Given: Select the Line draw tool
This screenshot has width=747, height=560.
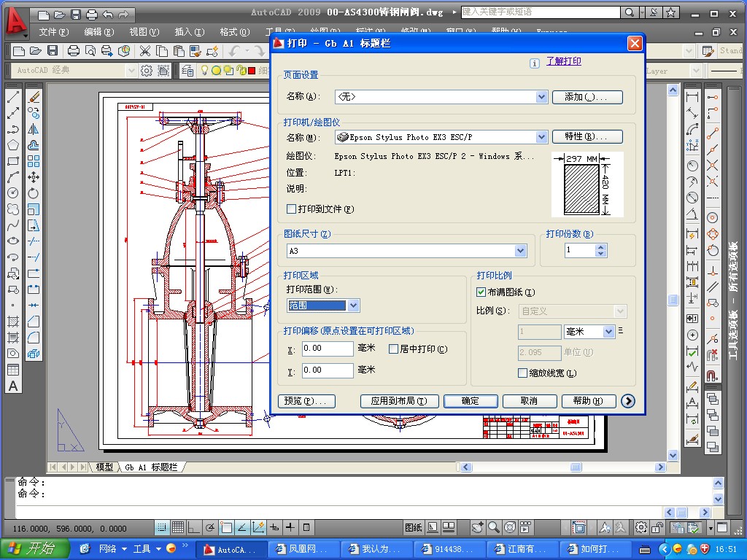Looking at the screenshot, I should [x=13, y=97].
